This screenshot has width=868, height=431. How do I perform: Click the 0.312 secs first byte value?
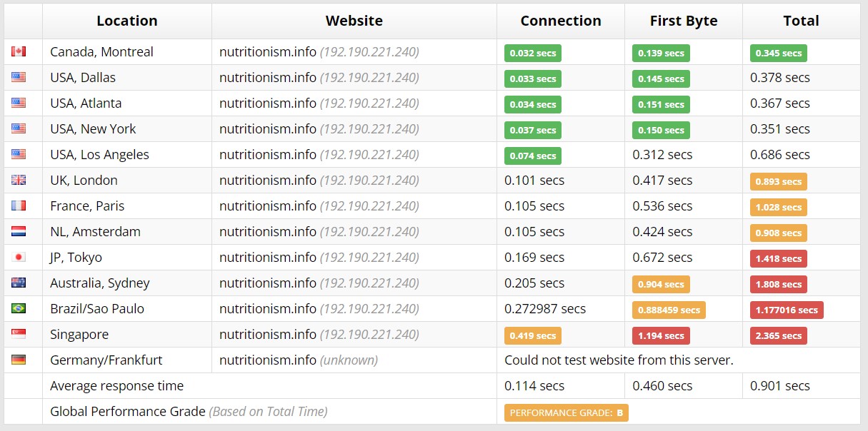(x=662, y=154)
